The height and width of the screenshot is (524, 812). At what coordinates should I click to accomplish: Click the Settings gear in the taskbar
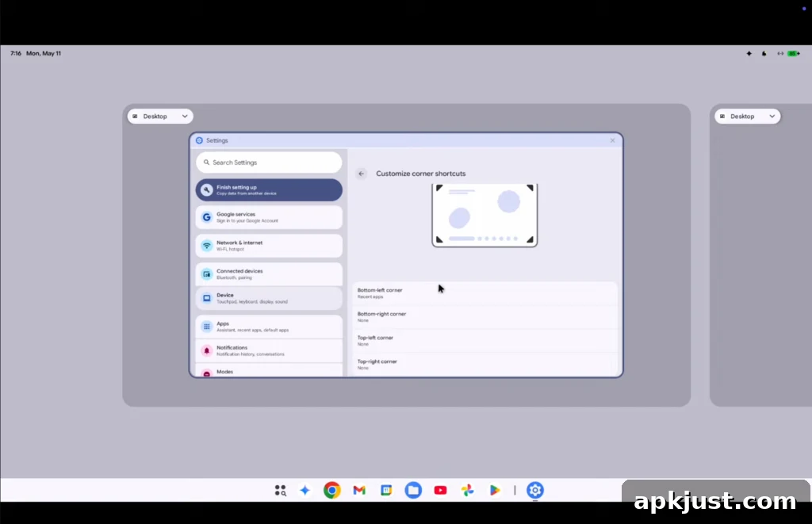pyautogui.click(x=535, y=491)
